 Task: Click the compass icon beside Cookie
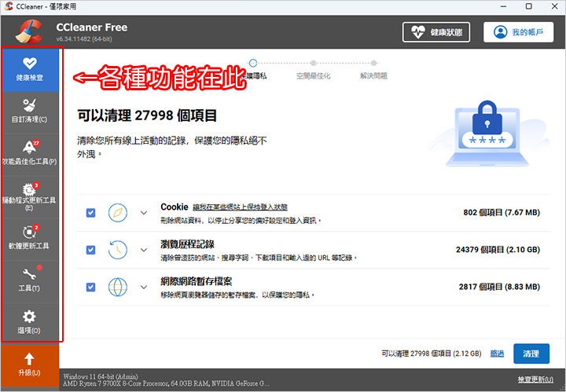pyautogui.click(x=118, y=213)
